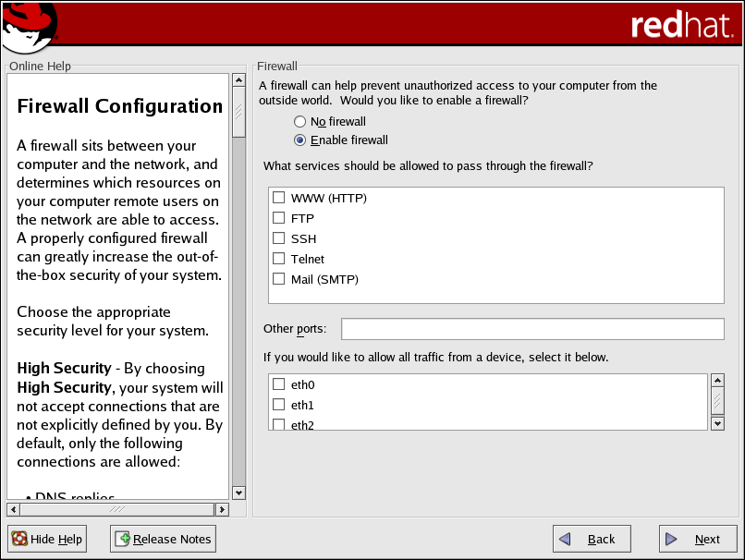The image size is (745, 560).
Task: Select the No firewall option
Action: tap(299, 121)
